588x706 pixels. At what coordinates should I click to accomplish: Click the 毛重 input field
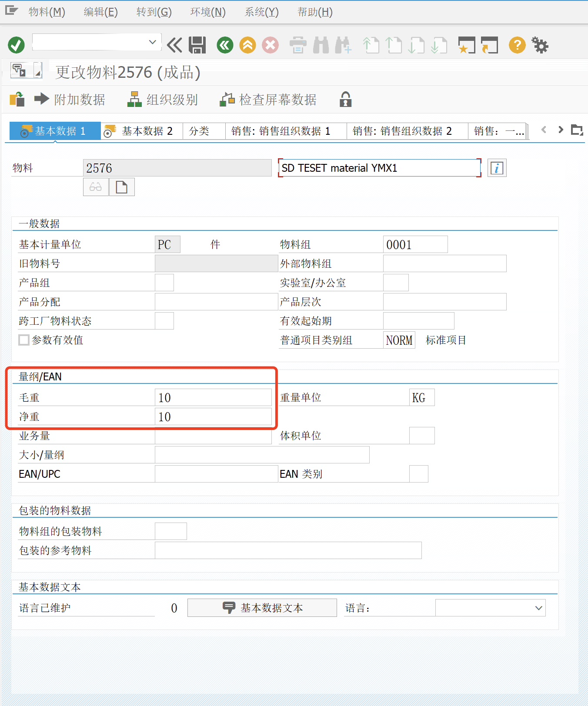(213, 397)
